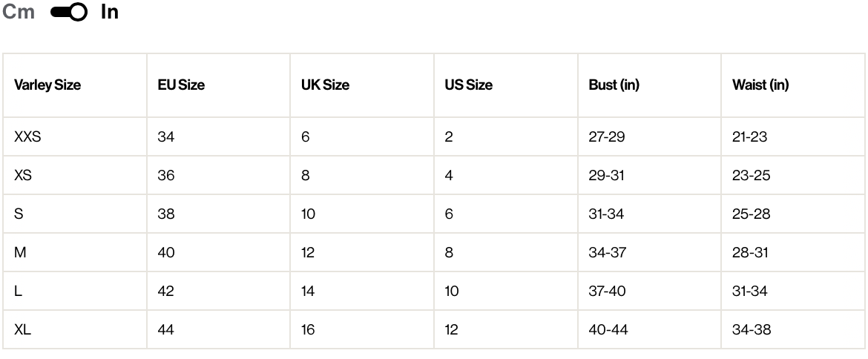The image size is (868, 359).
Task: Click the EU Size column header
Action: tap(181, 85)
